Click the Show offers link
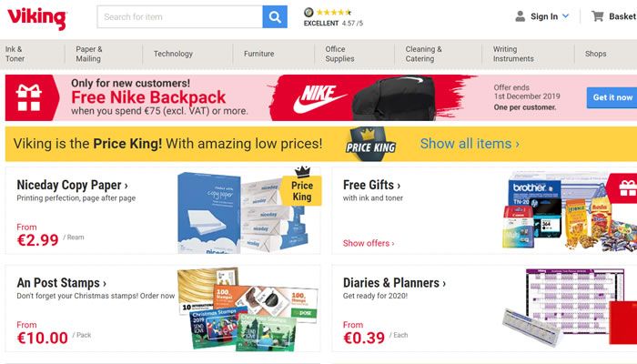The height and width of the screenshot is (364, 637). click(369, 243)
